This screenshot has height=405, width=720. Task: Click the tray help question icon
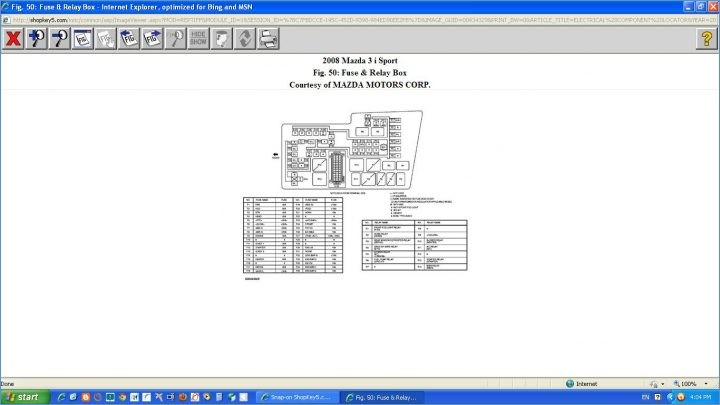coord(658,397)
